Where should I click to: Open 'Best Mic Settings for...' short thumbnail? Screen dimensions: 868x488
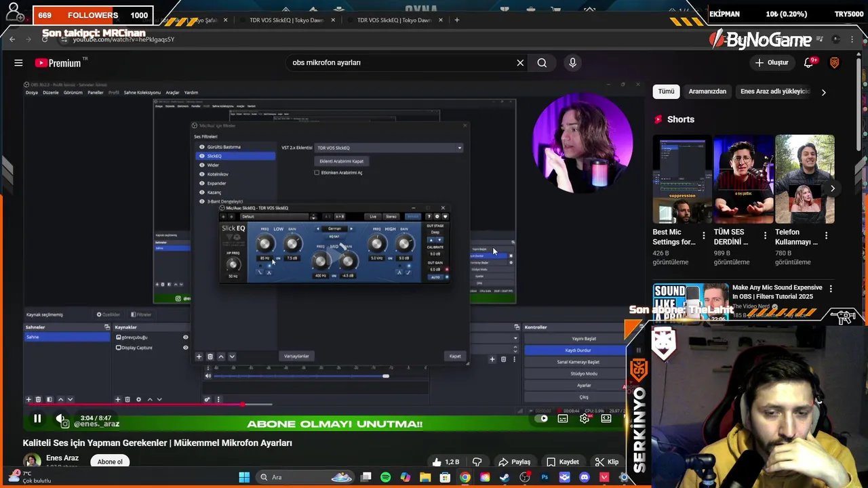click(682, 179)
